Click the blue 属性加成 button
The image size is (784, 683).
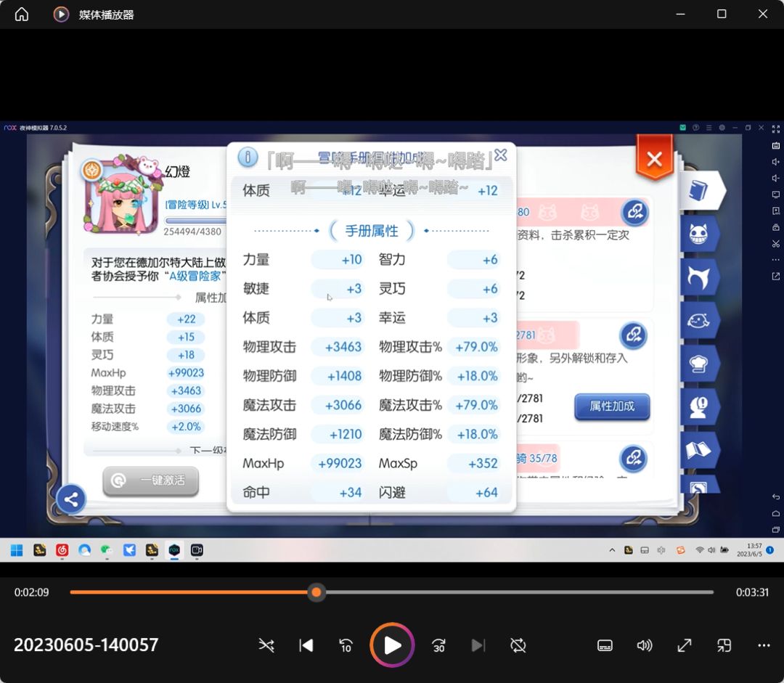[612, 406]
